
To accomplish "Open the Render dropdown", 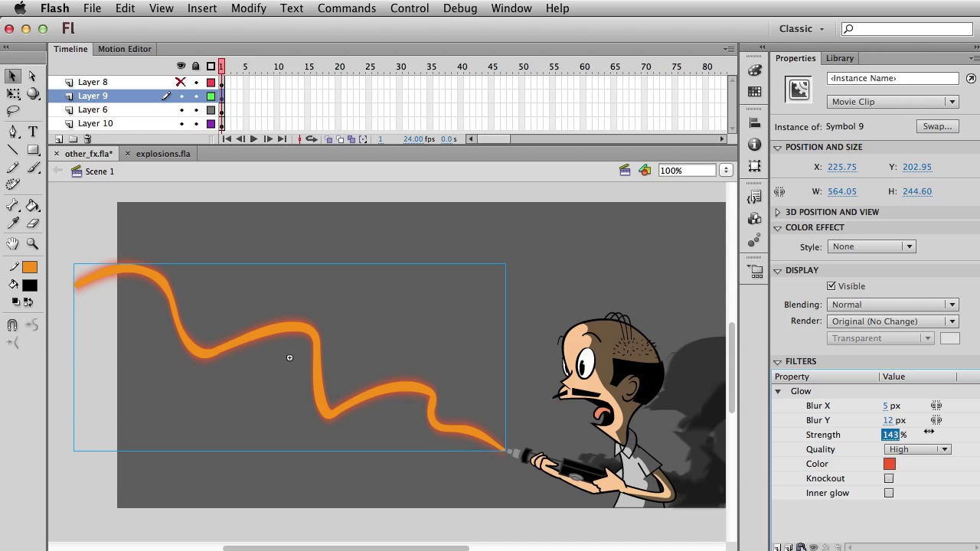I will click(x=893, y=321).
